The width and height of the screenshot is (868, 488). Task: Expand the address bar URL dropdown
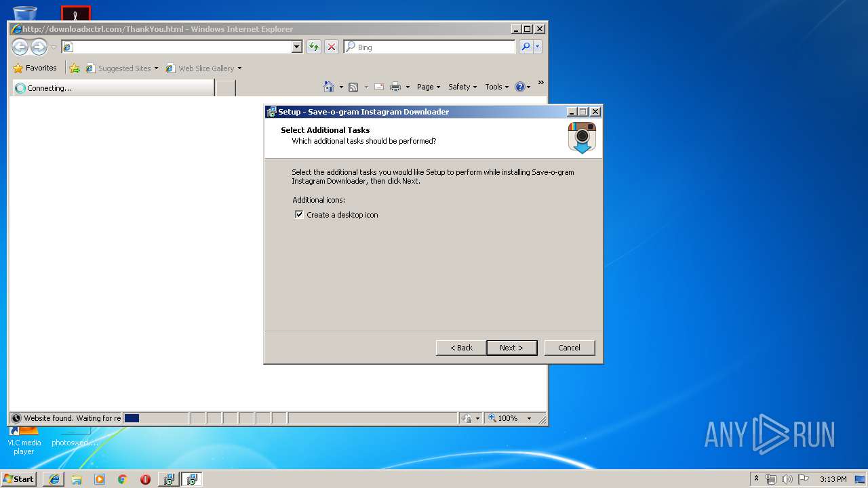pyautogui.click(x=296, y=47)
